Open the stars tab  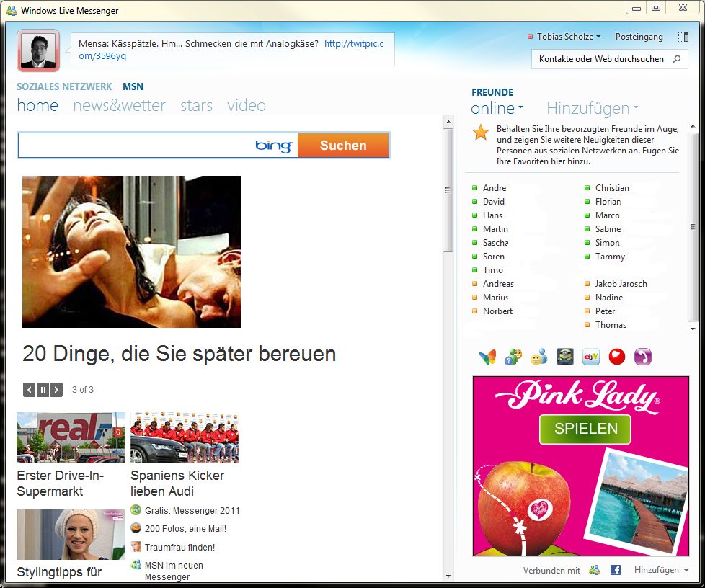[x=196, y=106]
